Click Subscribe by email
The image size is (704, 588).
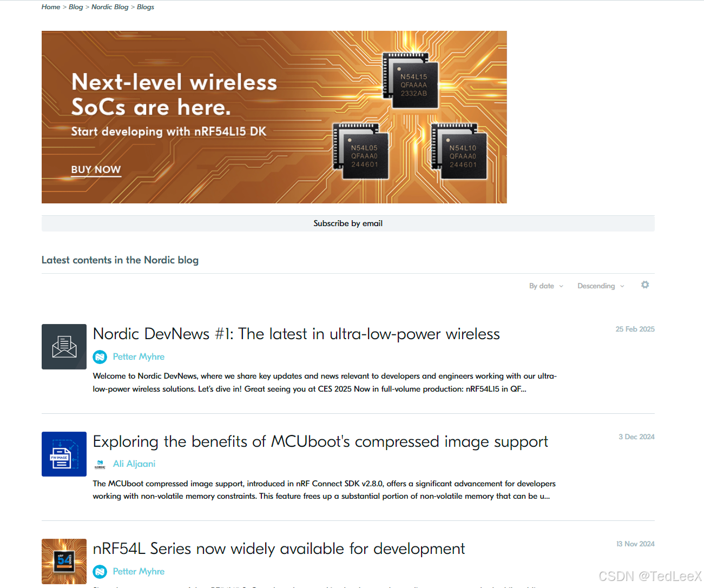tap(348, 223)
